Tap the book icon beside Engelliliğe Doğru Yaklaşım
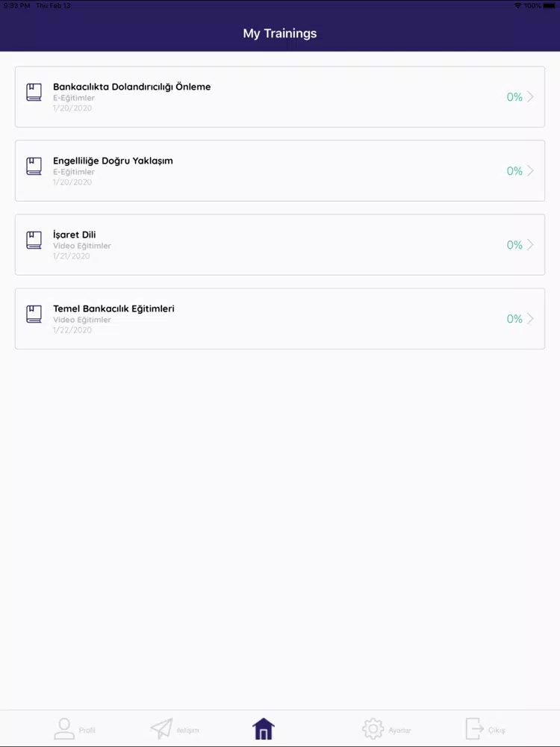The width and height of the screenshot is (560, 747). coord(34,167)
